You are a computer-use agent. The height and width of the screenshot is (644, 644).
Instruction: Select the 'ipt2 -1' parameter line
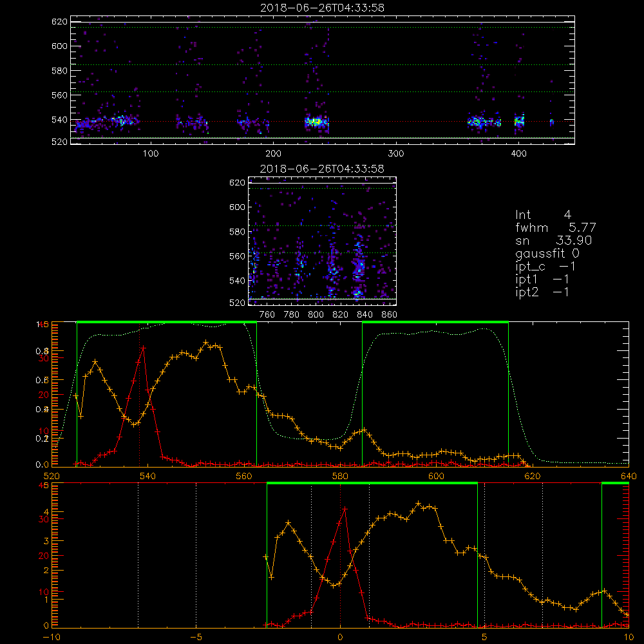(x=542, y=292)
